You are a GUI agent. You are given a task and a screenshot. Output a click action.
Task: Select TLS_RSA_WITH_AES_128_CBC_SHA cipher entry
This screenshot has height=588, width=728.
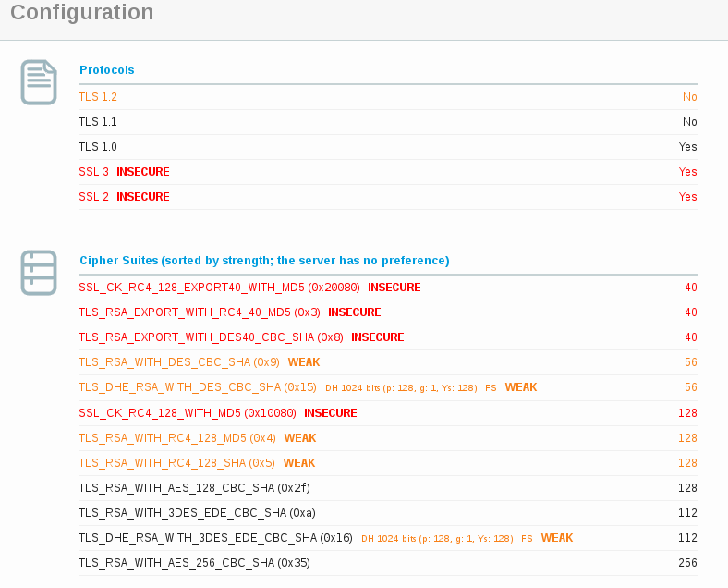[195, 487]
